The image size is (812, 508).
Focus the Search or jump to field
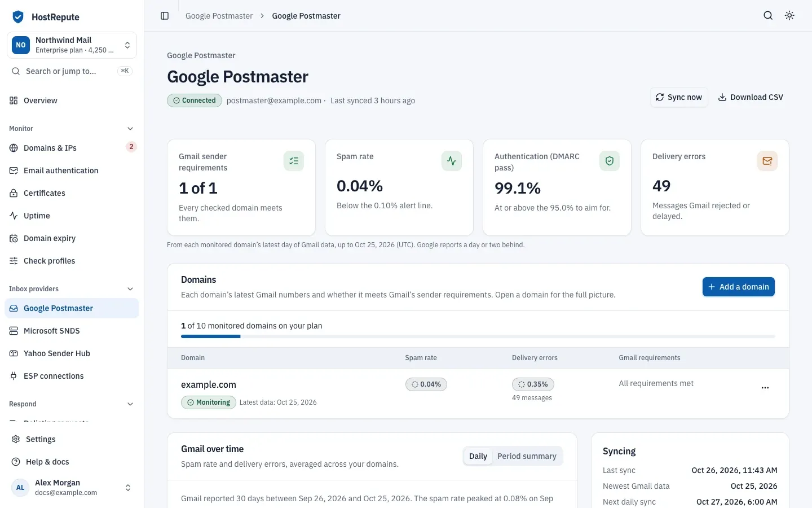pos(72,71)
